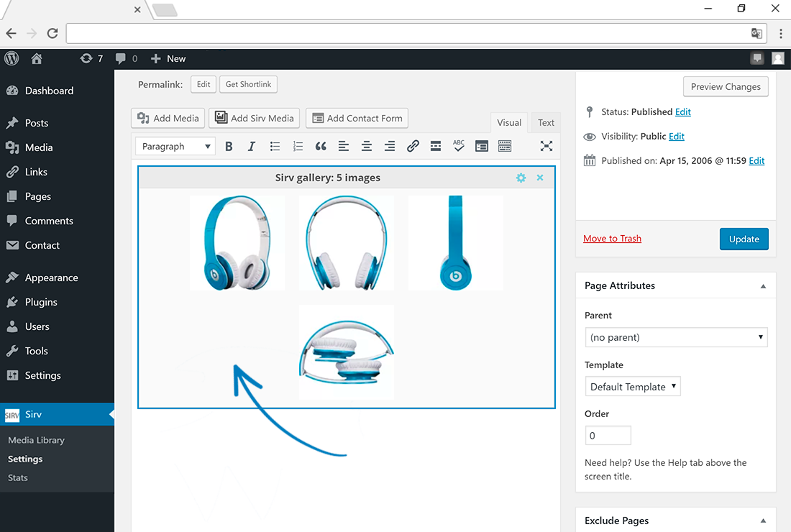791x532 pixels.
Task: Click the bulleted list icon
Action: pyautogui.click(x=275, y=147)
